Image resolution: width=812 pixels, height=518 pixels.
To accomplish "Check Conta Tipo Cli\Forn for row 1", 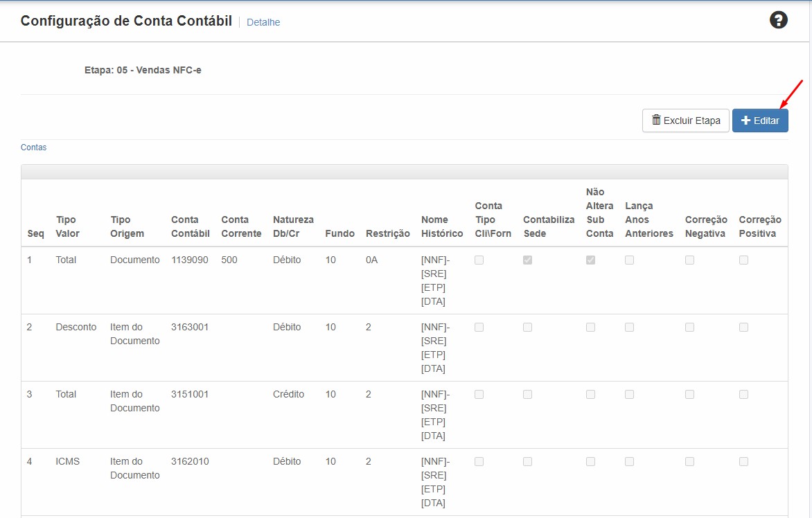I will click(x=479, y=260).
